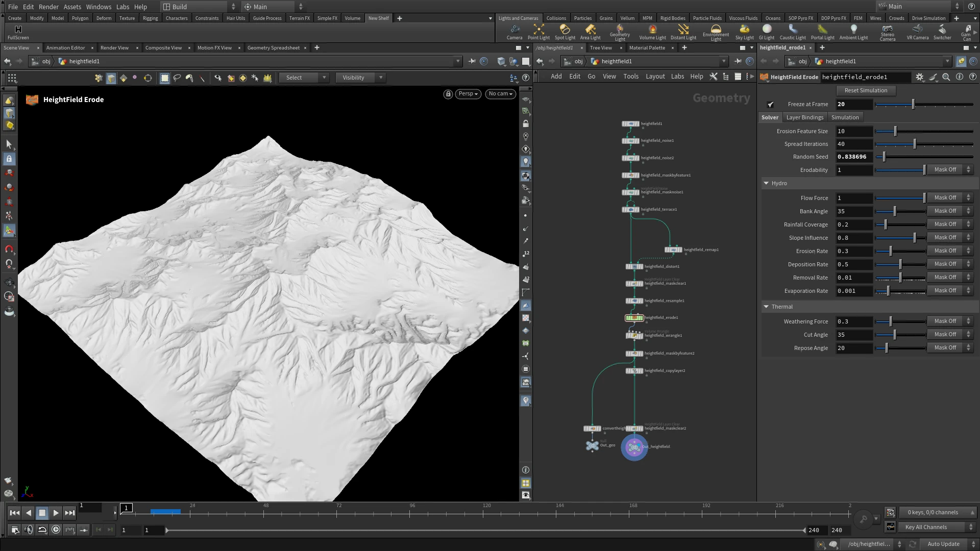Viewport: 980px width, 551px height.
Task: Add a Point Light from shelf
Action: tap(538, 32)
